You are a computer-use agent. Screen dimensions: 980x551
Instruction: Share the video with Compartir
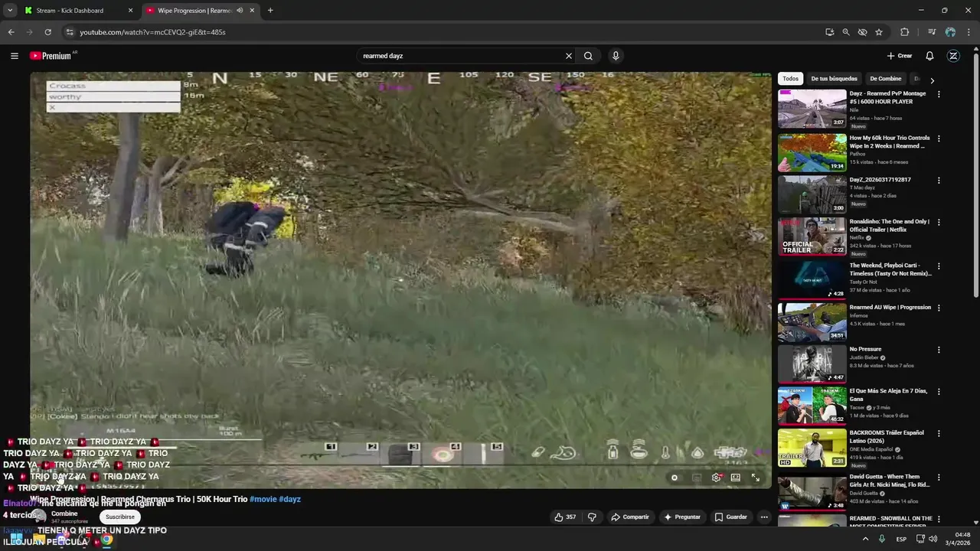(x=630, y=517)
